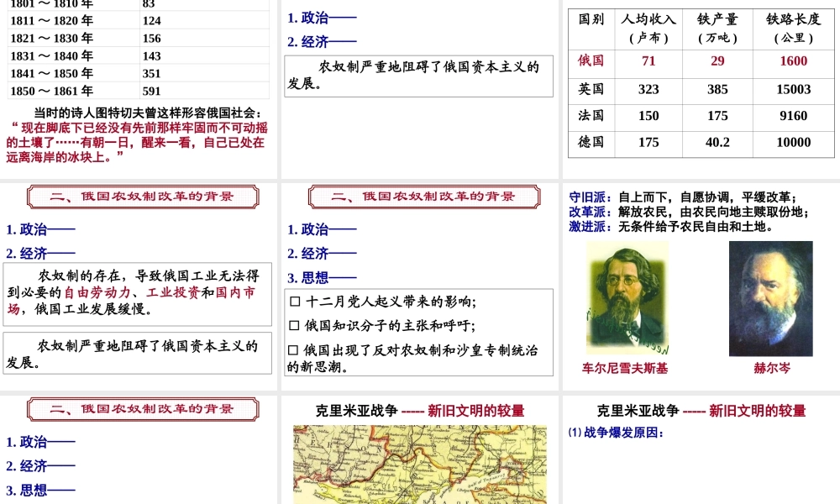Click the 铁路长度 (公里) header cell
Image resolution: width=840 pixels, height=504 pixels.
pos(794,29)
